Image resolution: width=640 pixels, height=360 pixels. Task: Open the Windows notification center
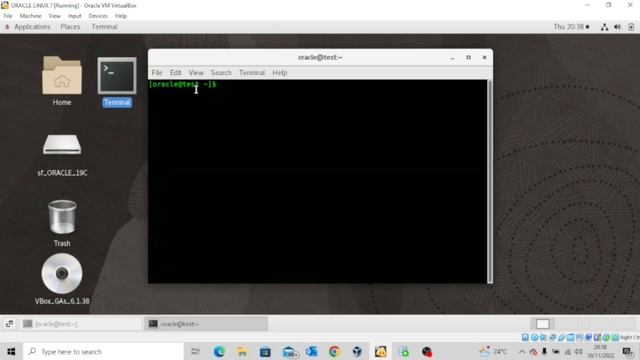(628, 351)
